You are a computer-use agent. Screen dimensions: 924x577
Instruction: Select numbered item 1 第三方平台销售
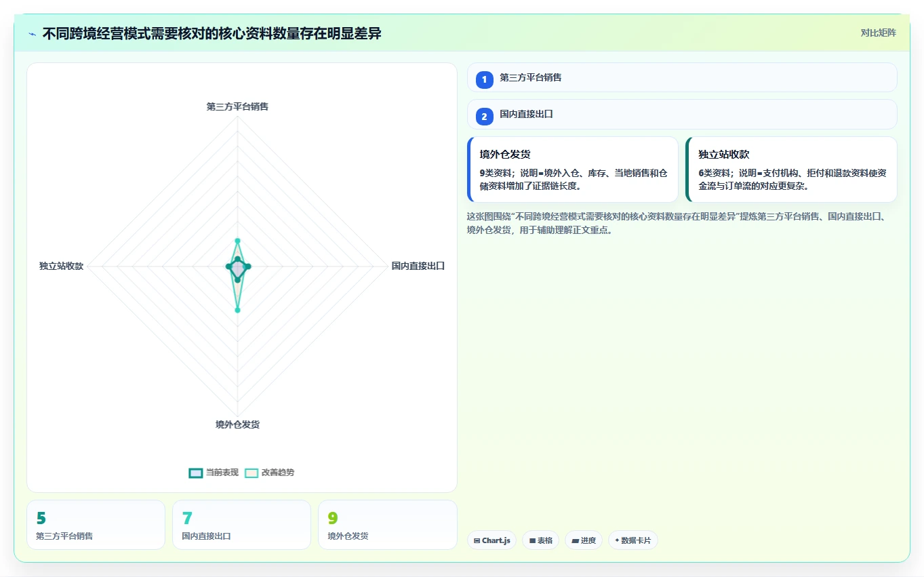click(x=682, y=77)
